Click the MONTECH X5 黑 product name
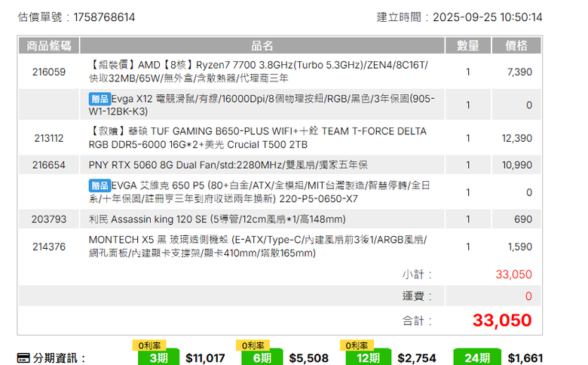This screenshot has height=365, width=588. 258,247
